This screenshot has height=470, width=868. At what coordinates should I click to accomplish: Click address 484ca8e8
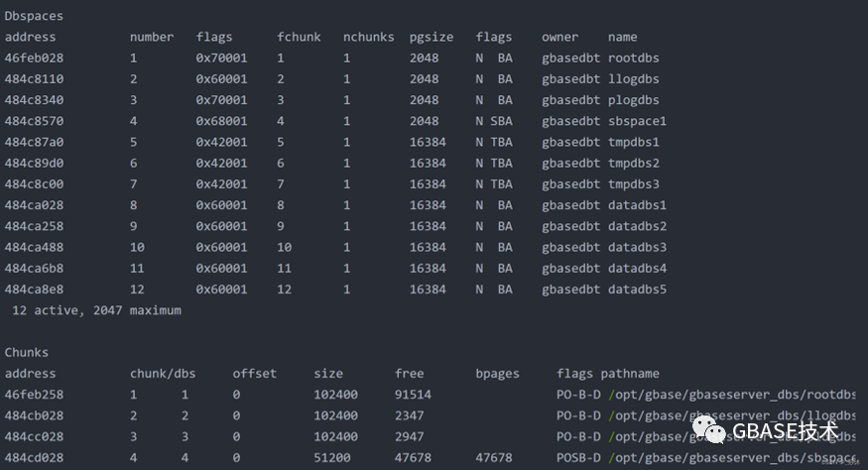34,290
